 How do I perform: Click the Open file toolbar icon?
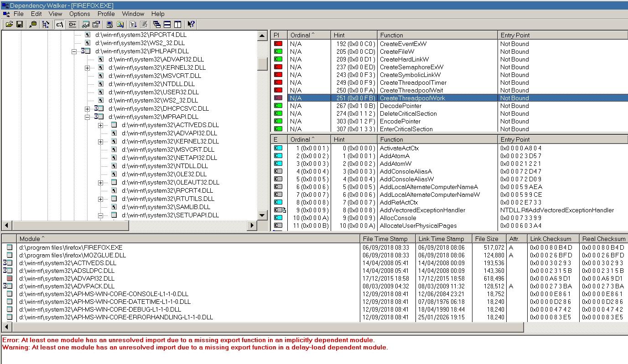[x=9, y=25]
